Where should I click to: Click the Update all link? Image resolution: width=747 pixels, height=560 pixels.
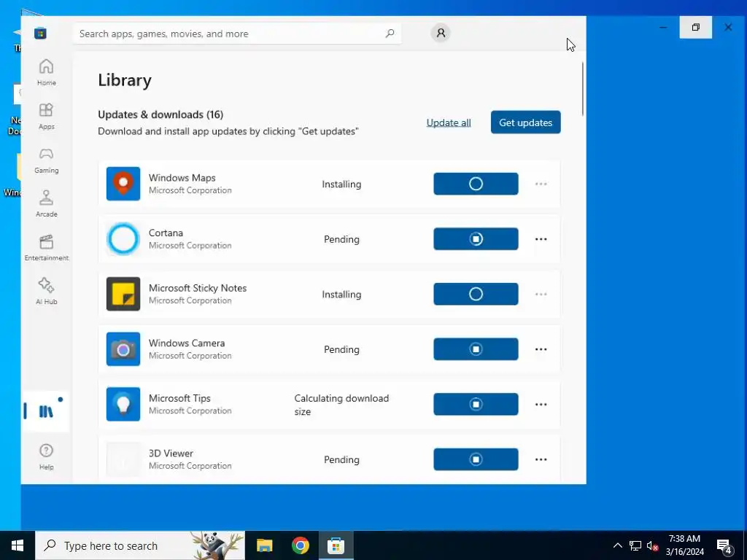(x=449, y=122)
